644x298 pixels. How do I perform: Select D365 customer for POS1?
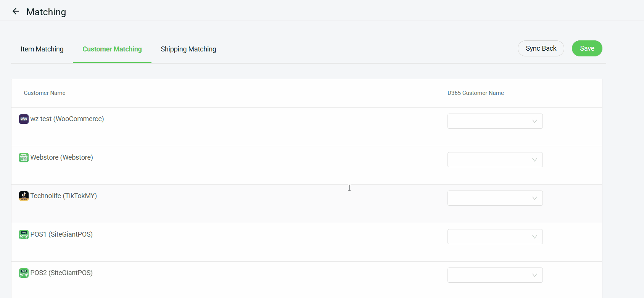tap(495, 237)
